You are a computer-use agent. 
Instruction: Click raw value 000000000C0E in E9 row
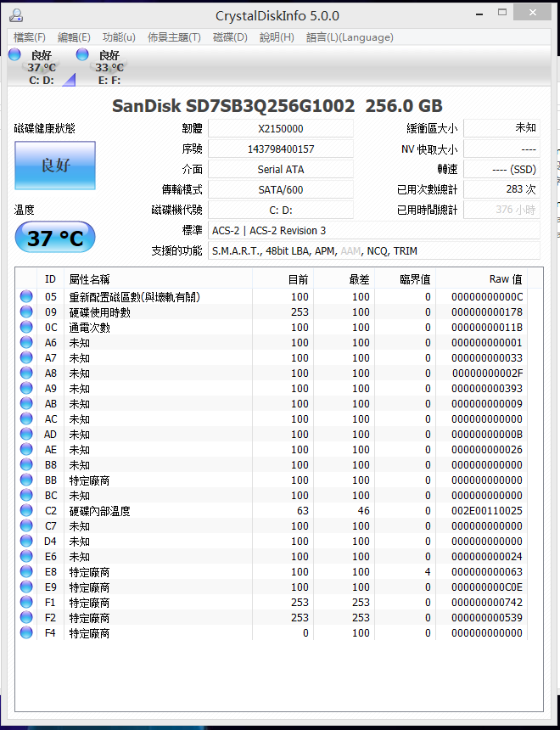point(487,587)
